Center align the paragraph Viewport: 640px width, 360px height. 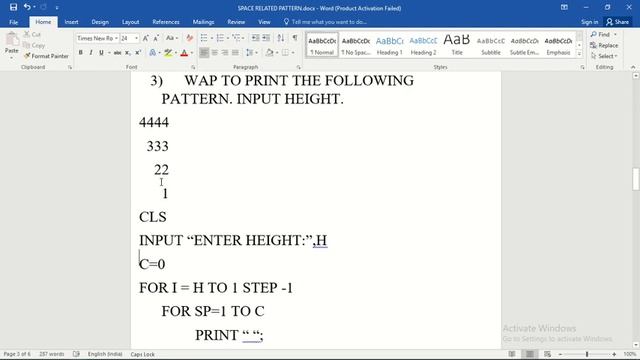click(214, 53)
